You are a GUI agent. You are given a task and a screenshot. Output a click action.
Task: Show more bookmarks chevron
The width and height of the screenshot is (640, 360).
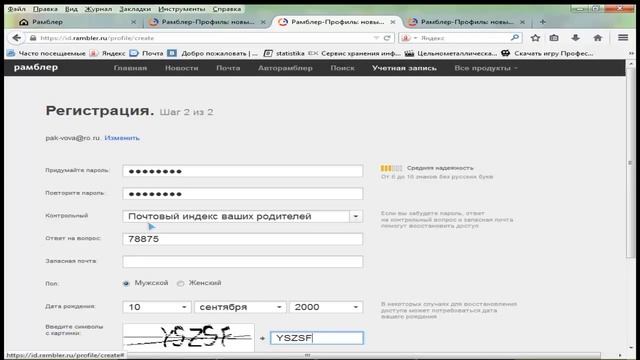[x=632, y=53]
